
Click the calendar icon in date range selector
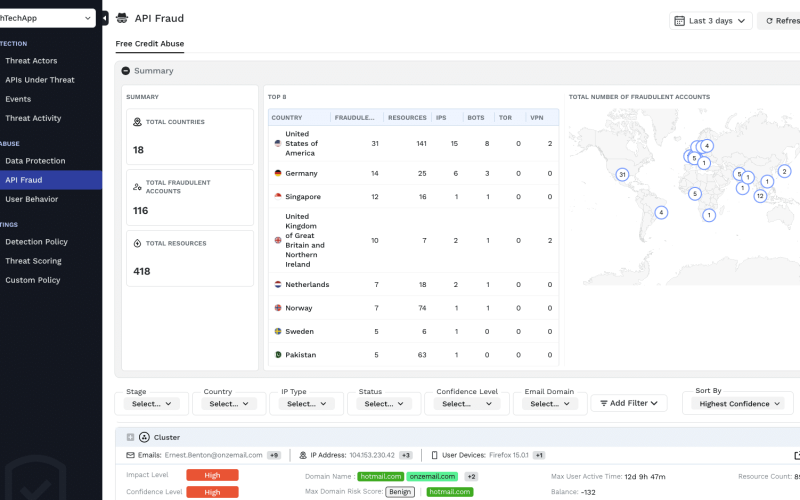coord(679,20)
